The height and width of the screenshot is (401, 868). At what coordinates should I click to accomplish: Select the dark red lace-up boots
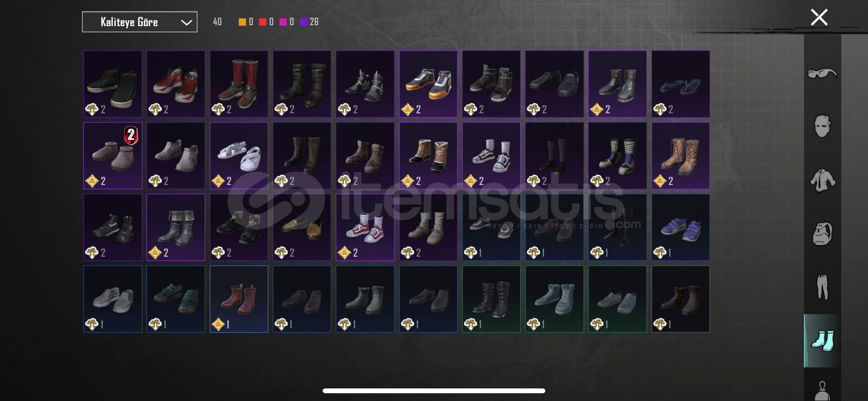coord(239,299)
